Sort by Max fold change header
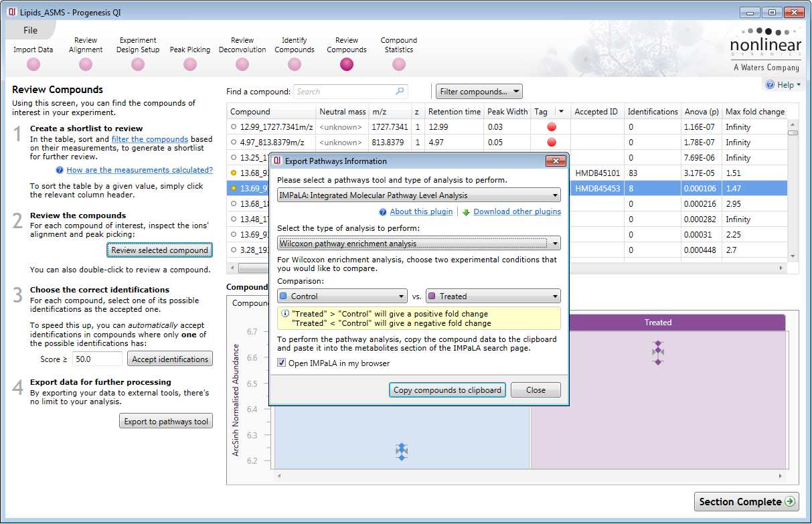This screenshot has width=812, height=524. (x=755, y=112)
